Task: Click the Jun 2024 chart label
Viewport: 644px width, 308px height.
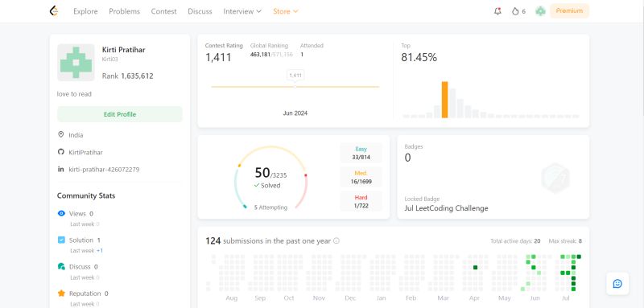Action: (295, 113)
